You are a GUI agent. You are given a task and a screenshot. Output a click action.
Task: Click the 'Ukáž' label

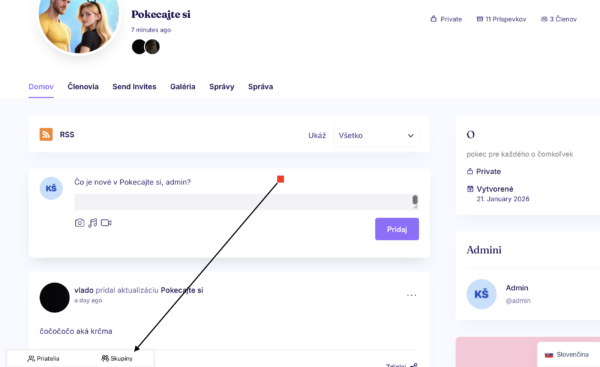317,135
